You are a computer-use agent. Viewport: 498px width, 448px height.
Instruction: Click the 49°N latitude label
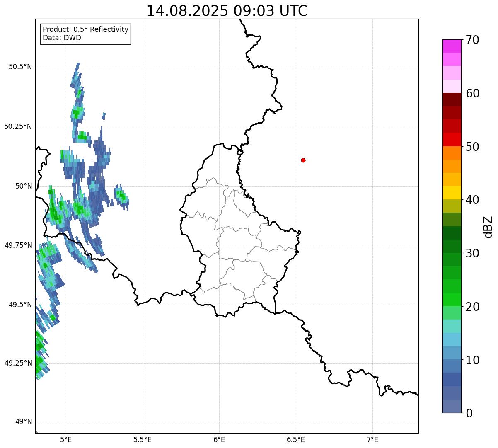23,422
